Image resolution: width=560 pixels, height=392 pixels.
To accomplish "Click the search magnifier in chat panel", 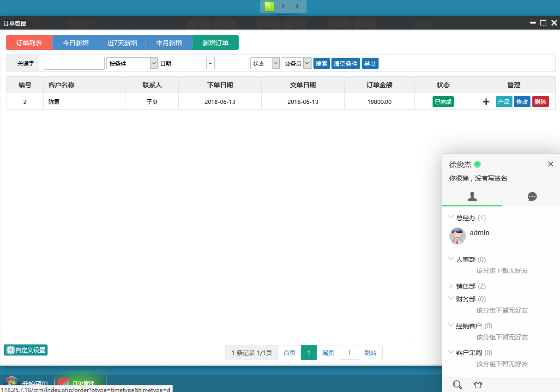I will (x=458, y=385).
